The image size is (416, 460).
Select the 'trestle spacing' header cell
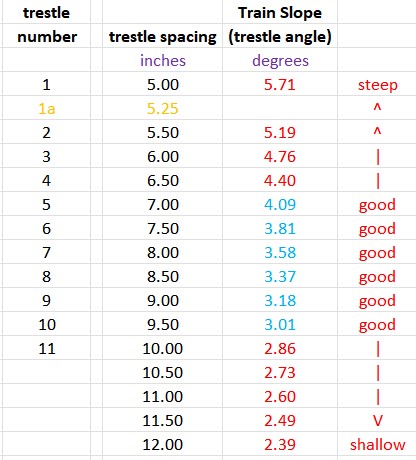click(163, 36)
